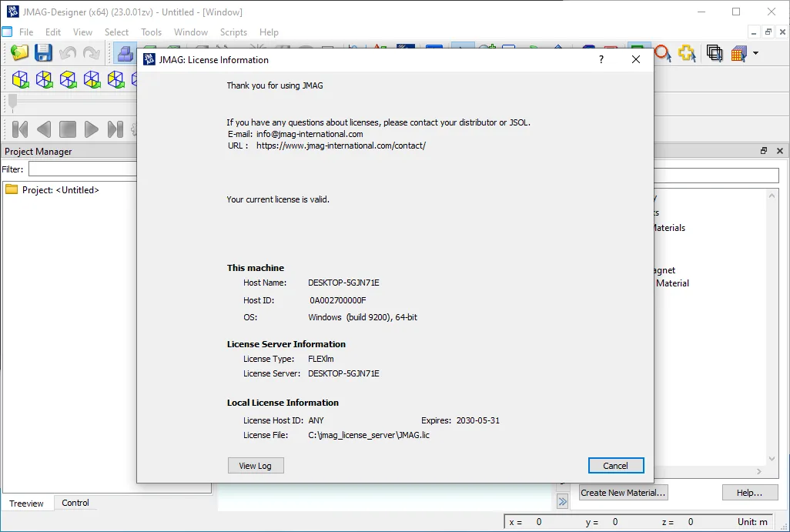790x532 pixels.
Task: Click the inner document window restore button
Action: point(768,32)
